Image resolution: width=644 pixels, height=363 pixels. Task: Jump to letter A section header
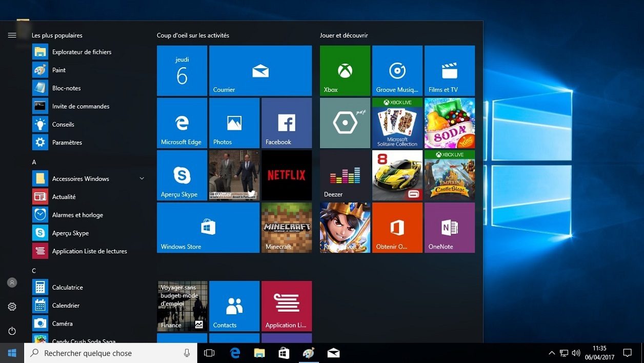(x=34, y=162)
